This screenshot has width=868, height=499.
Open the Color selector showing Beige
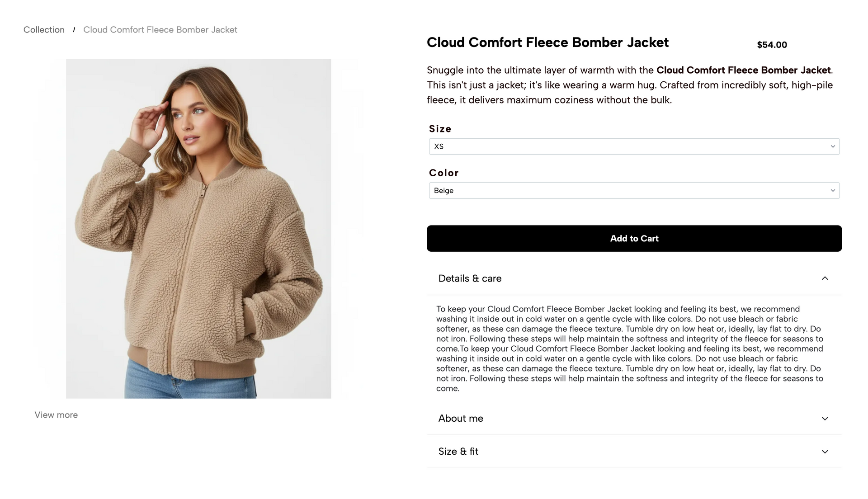634,190
